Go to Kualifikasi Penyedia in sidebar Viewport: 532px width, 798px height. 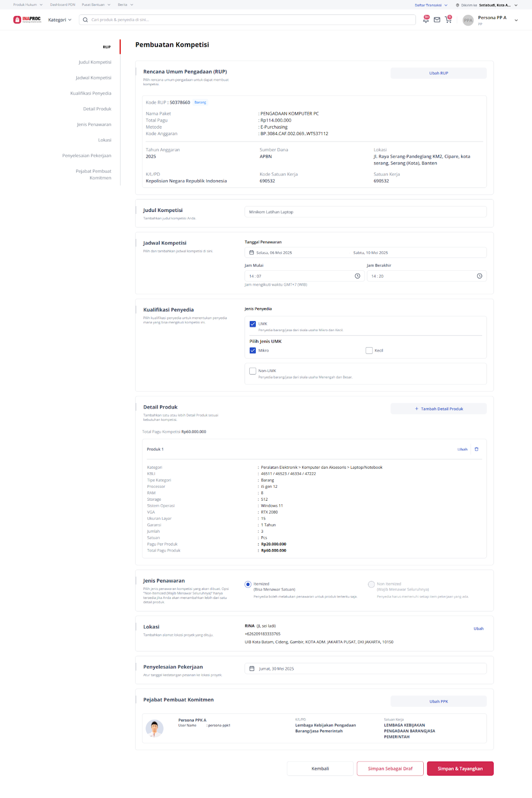coord(91,93)
